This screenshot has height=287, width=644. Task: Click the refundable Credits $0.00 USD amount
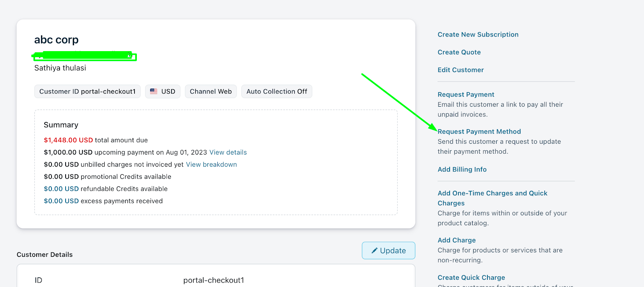click(61, 189)
